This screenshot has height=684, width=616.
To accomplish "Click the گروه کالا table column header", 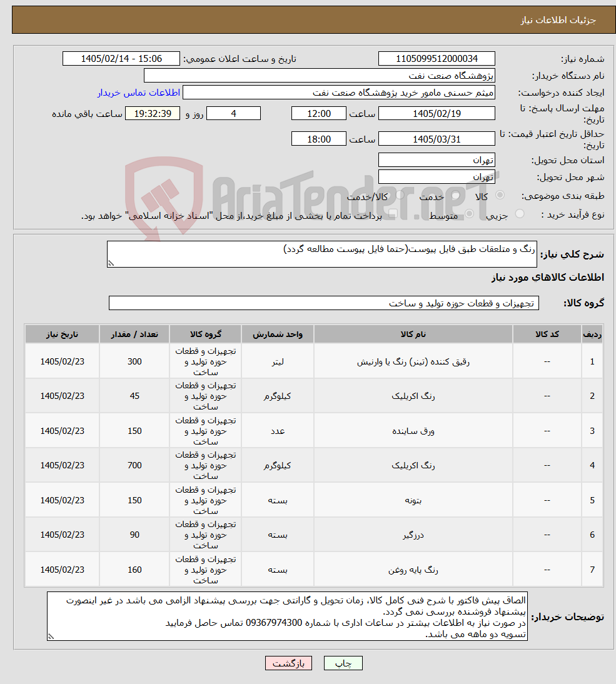I will coord(206,334).
